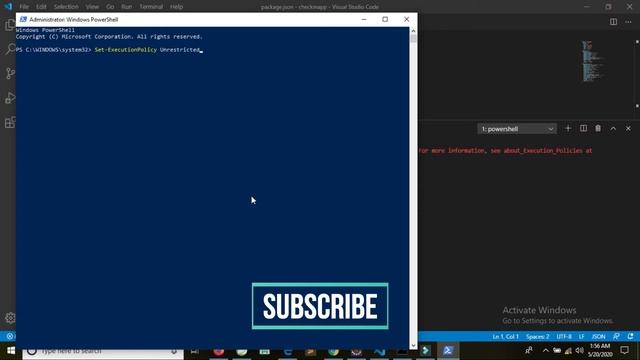Close the Administrator PowerShell window

407,19
